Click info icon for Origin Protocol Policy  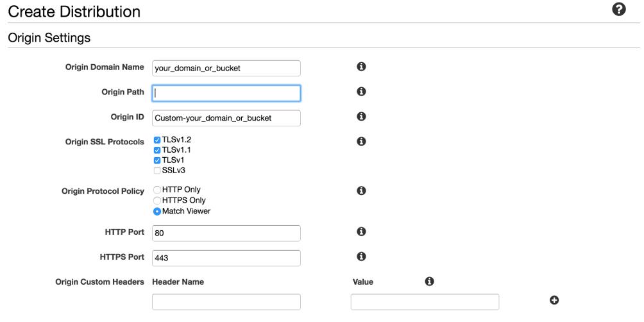(361, 191)
